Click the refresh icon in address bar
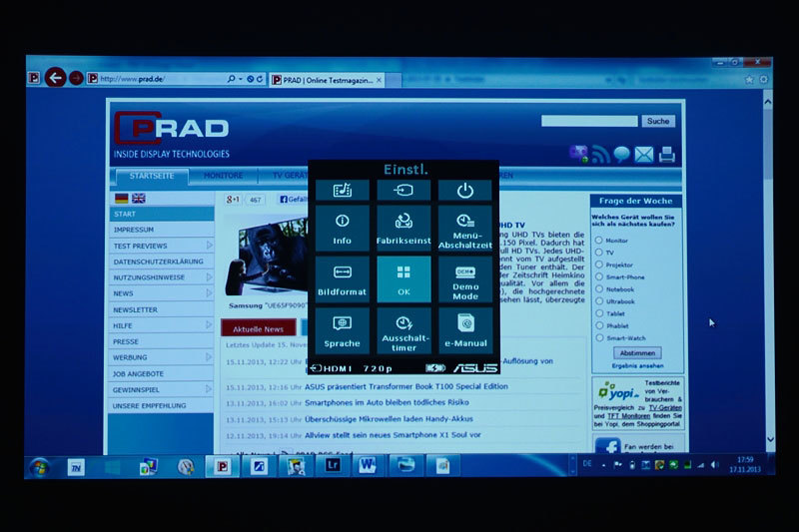 260,79
